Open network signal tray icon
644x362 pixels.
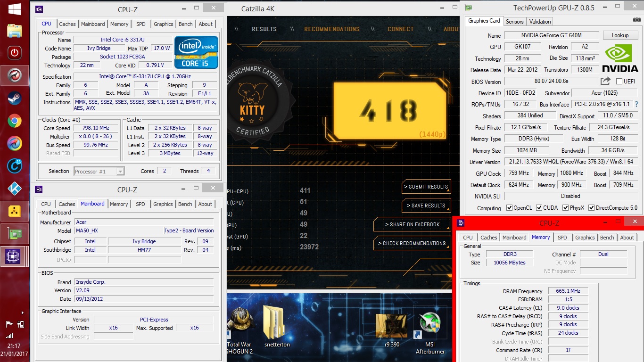tap(9, 336)
